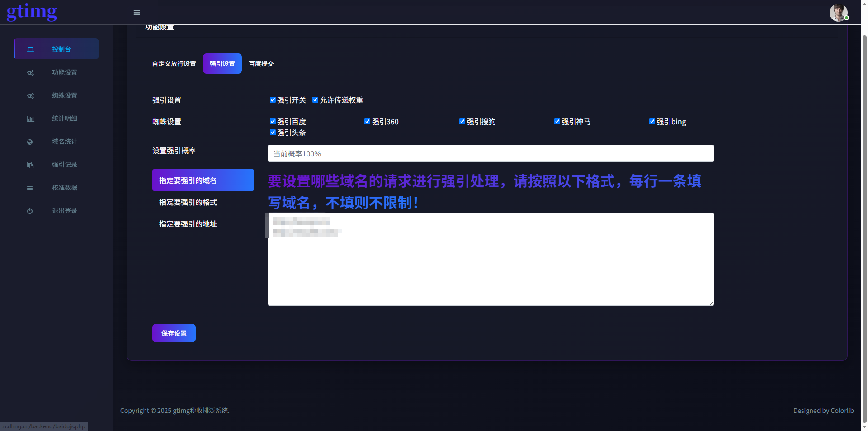
Task: Click the 强引设置 form row label
Action: click(167, 100)
